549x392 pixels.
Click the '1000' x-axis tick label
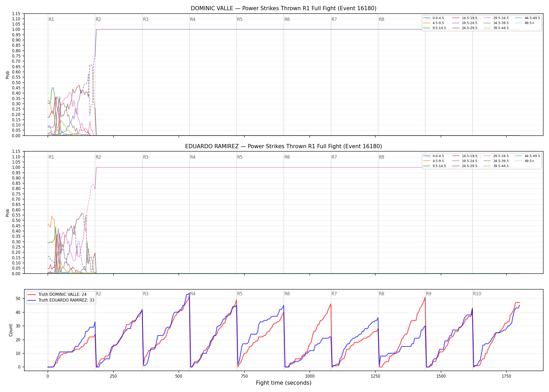[x=310, y=376]
